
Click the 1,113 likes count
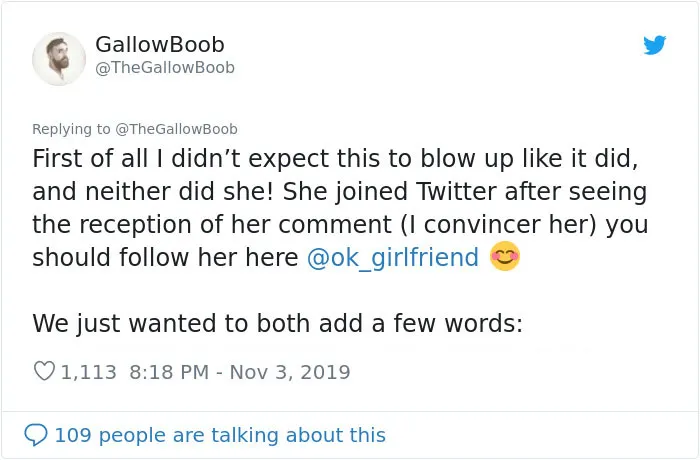coord(88,372)
